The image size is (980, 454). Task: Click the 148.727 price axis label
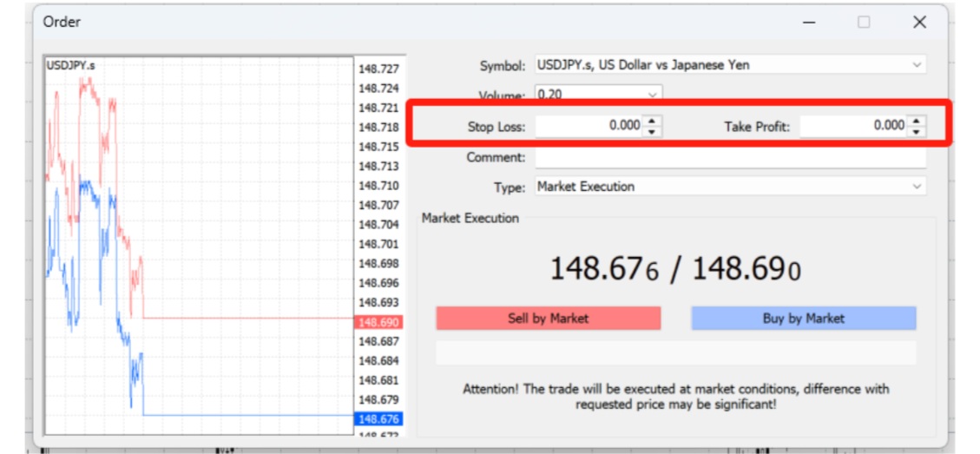click(x=378, y=69)
